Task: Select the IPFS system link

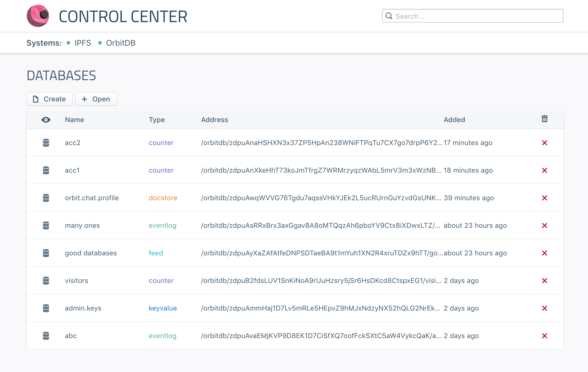Action: 82,43
